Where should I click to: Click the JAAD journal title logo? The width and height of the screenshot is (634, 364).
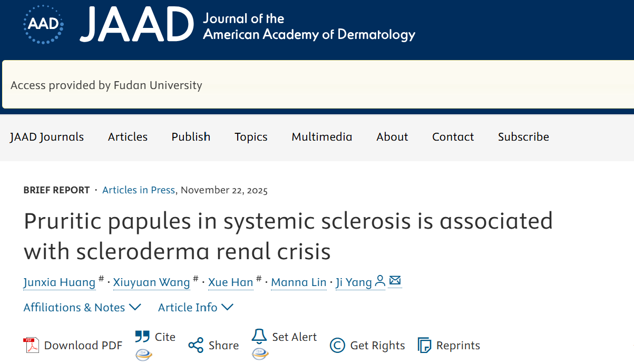(x=137, y=25)
